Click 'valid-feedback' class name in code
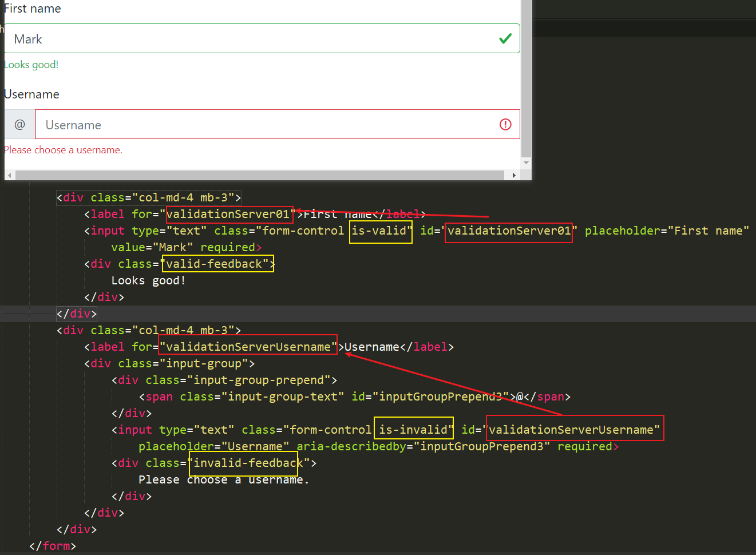Image resolution: width=756 pixels, height=555 pixels. [x=214, y=264]
